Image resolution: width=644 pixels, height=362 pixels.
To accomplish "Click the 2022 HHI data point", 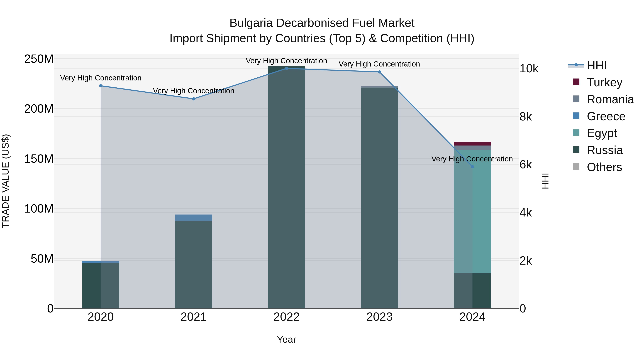I will pos(287,68).
